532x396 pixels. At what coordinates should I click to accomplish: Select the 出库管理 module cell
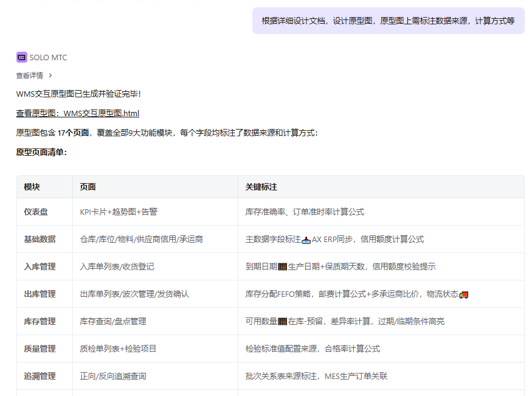(40, 294)
